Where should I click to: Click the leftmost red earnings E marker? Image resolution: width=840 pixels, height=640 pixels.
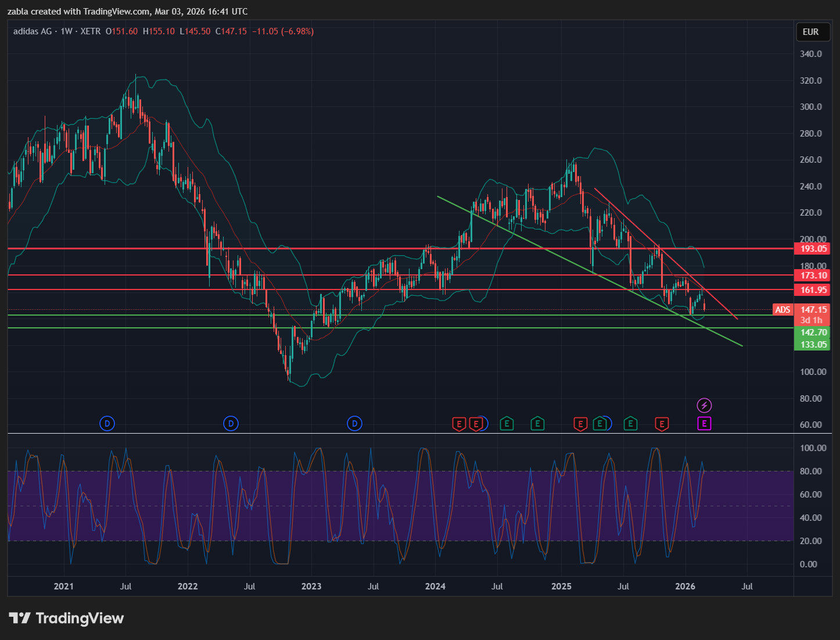click(459, 424)
